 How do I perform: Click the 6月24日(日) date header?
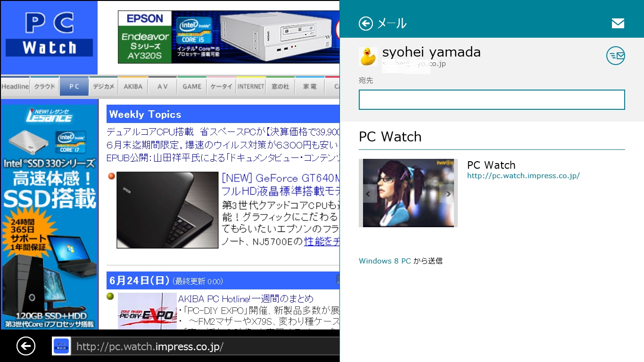223,281
